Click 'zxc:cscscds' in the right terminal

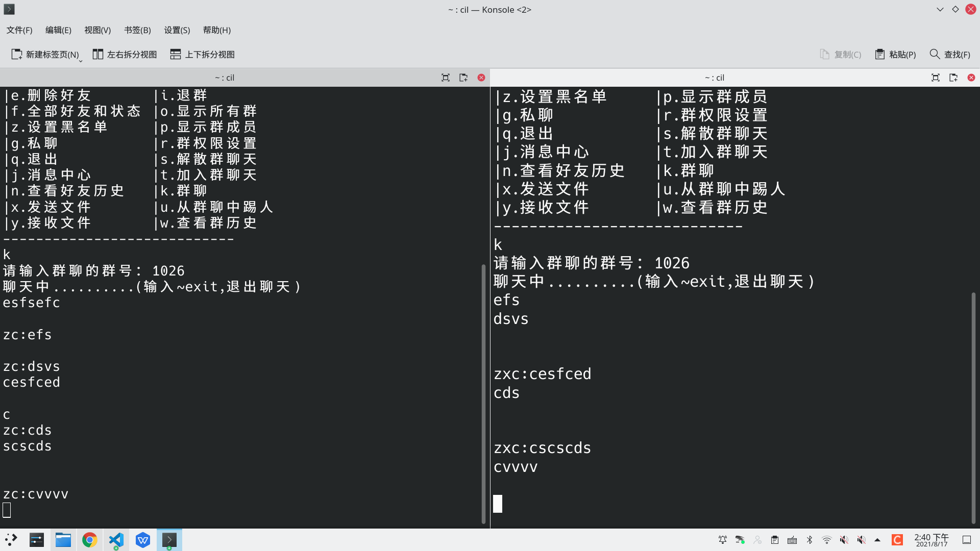[x=543, y=448]
